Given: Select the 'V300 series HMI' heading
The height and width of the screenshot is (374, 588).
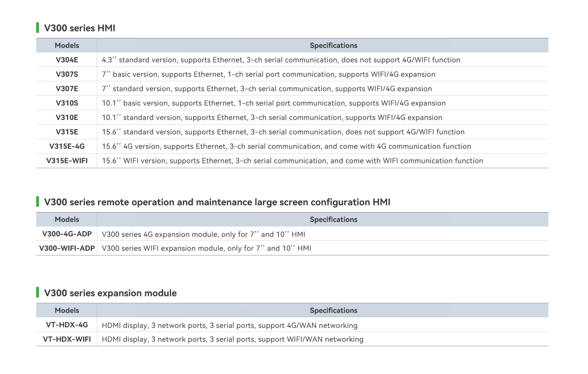Looking at the screenshot, I should pos(80,28).
